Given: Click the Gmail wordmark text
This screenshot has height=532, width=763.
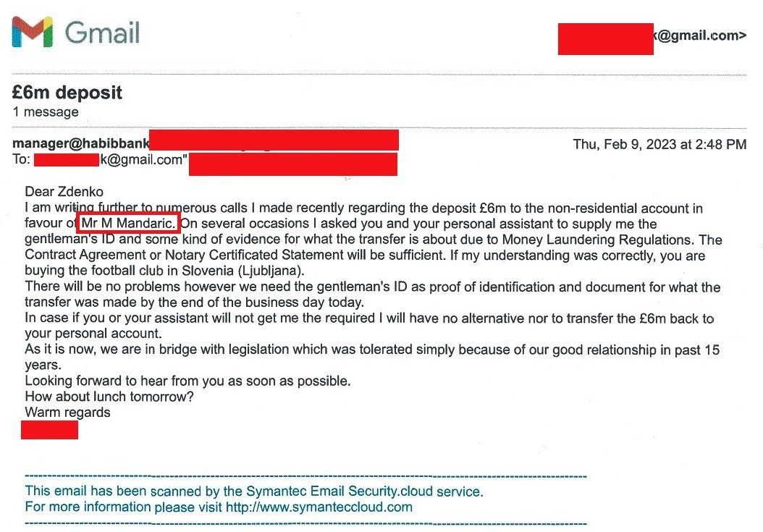Looking at the screenshot, I should (x=102, y=33).
